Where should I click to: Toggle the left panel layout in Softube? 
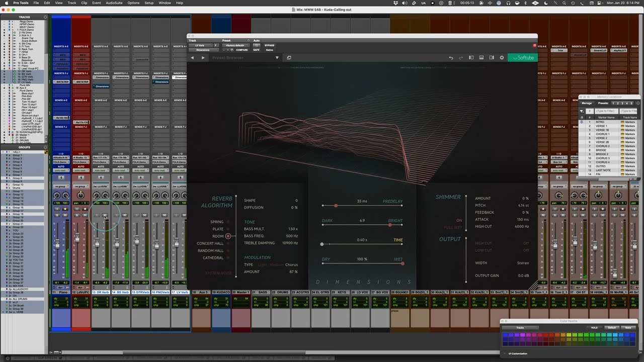(x=471, y=58)
